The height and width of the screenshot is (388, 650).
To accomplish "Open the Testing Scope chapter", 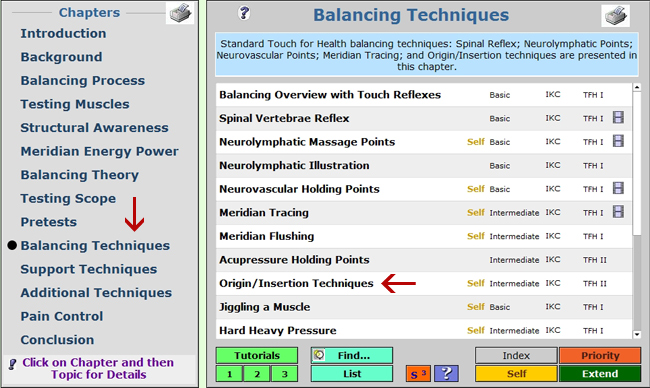I will click(68, 199).
